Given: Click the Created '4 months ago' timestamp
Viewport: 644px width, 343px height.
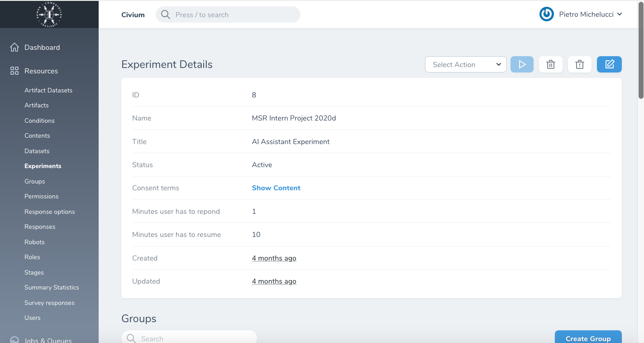Looking at the screenshot, I should click(x=274, y=258).
